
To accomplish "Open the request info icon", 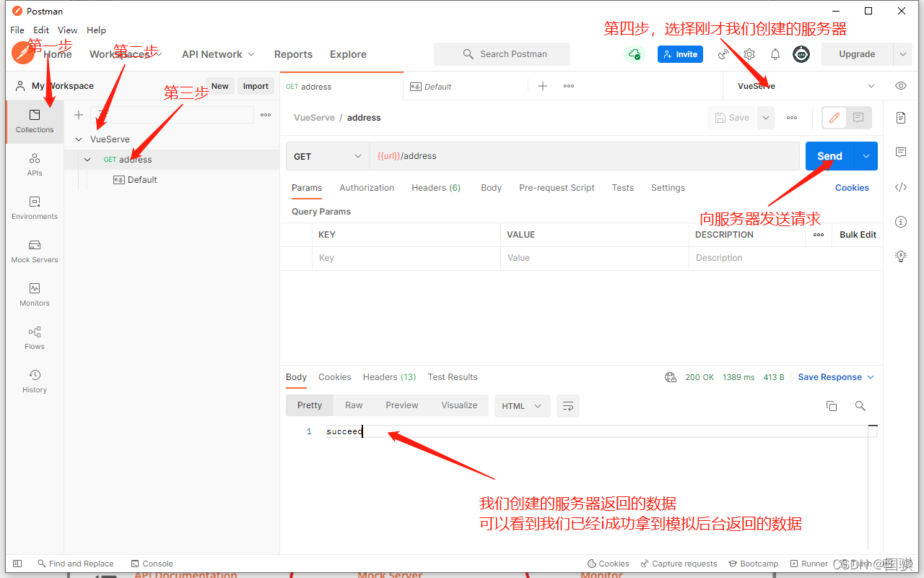I will coord(901,222).
